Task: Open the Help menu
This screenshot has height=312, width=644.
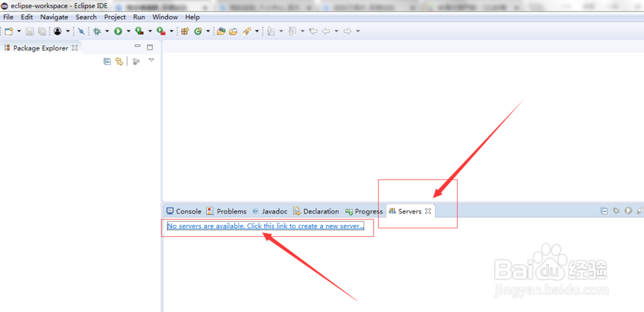Action: pyautogui.click(x=192, y=17)
